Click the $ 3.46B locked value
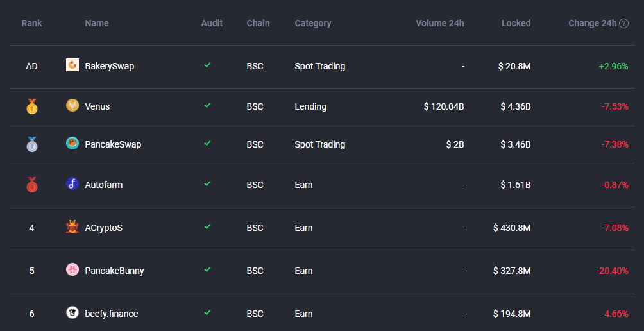644x331 pixels. [x=516, y=144]
